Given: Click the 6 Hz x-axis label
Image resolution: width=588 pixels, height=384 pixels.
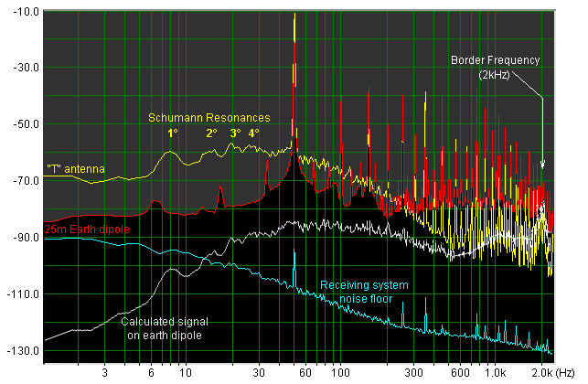Looking at the screenshot, I should click(151, 373).
